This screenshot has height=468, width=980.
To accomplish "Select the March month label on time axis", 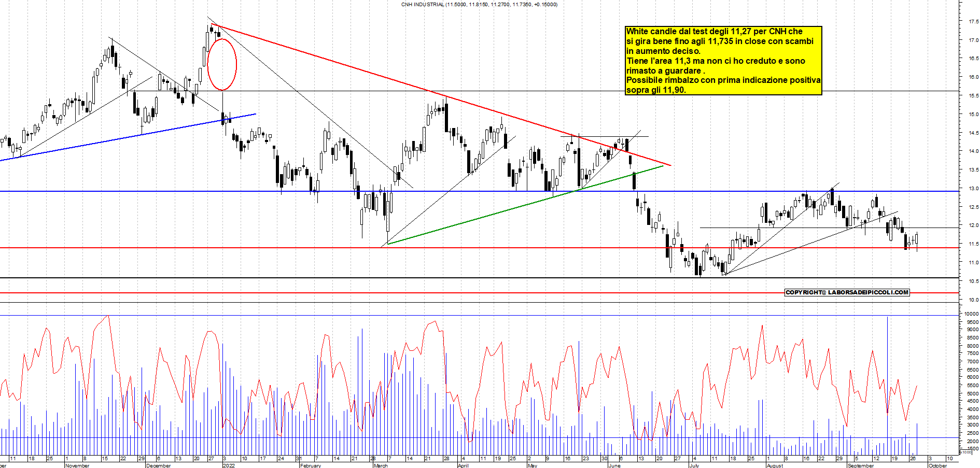I will [x=381, y=465].
